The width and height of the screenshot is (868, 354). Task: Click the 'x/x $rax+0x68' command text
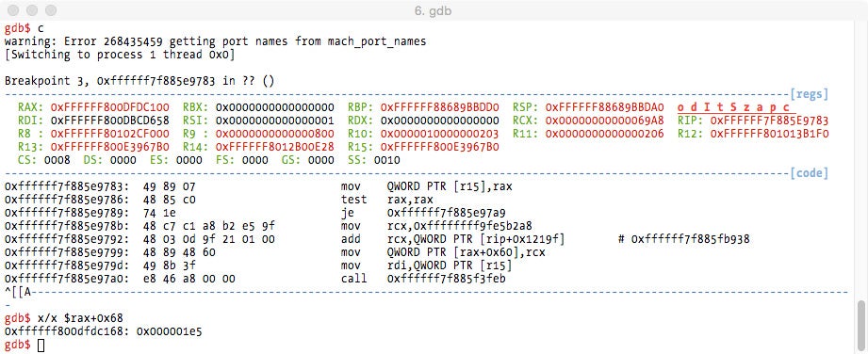tap(80, 318)
